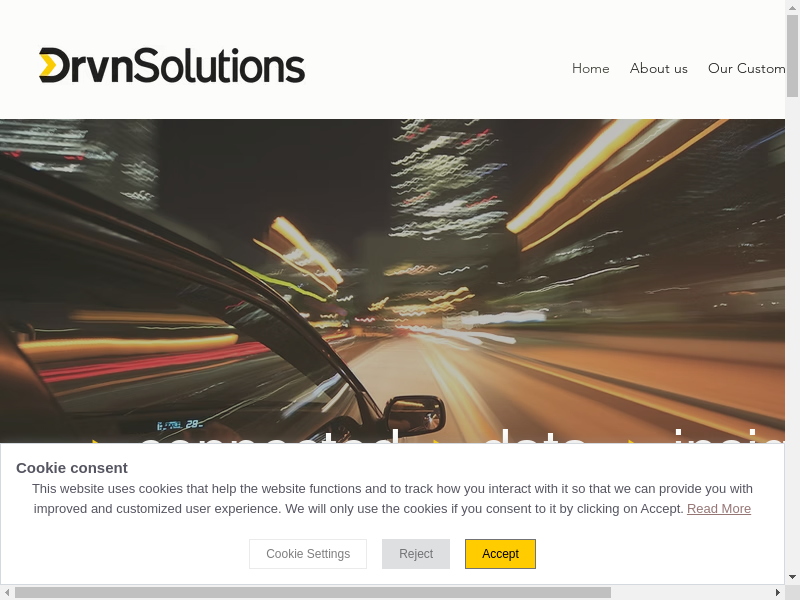This screenshot has width=800, height=600.
Task: Click the Cookie consent heading
Action: tap(72, 467)
